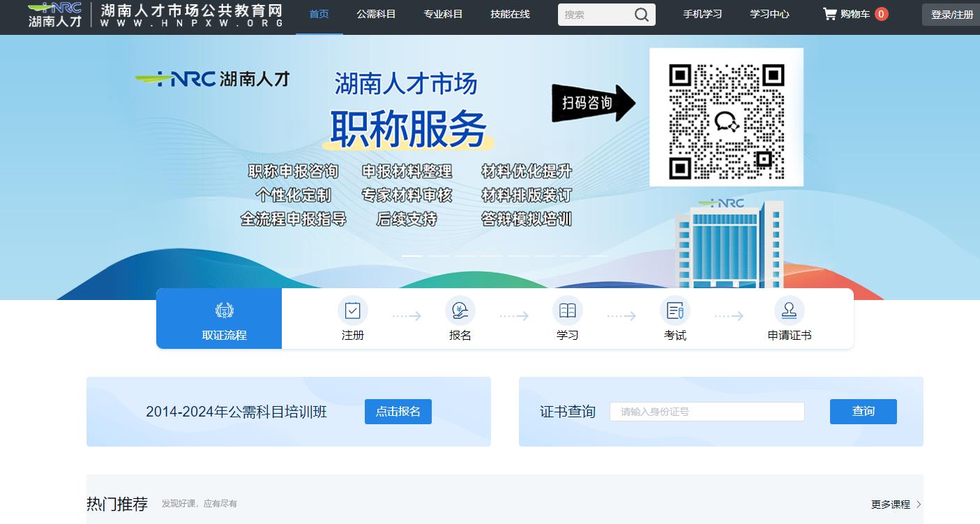Viewport: 980px width, 524px height.
Task: Click the 申报材料整理 banner text
Action: pyautogui.click(x=407, y=172)
